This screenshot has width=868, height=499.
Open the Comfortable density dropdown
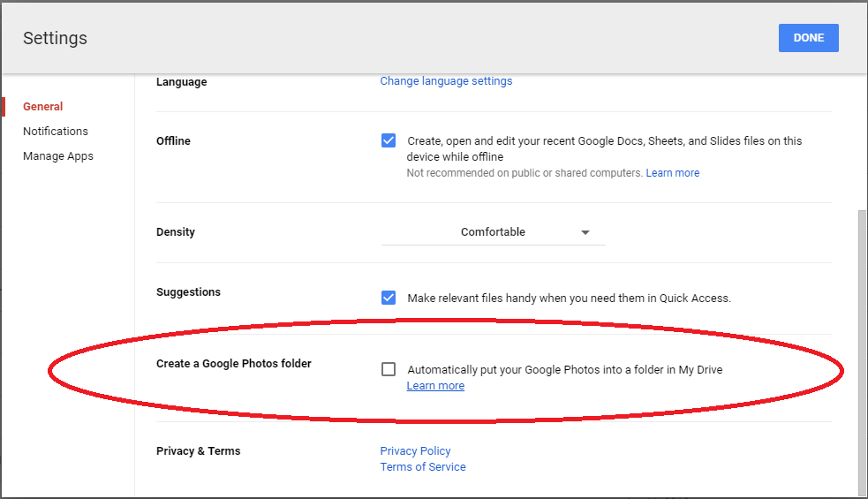point(493,232)
